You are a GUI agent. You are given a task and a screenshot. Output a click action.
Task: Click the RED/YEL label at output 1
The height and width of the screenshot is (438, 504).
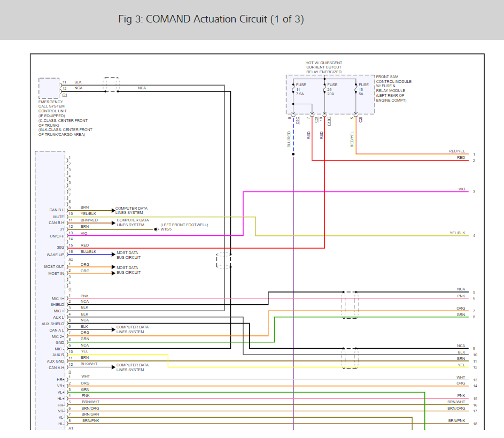[457, 151]
